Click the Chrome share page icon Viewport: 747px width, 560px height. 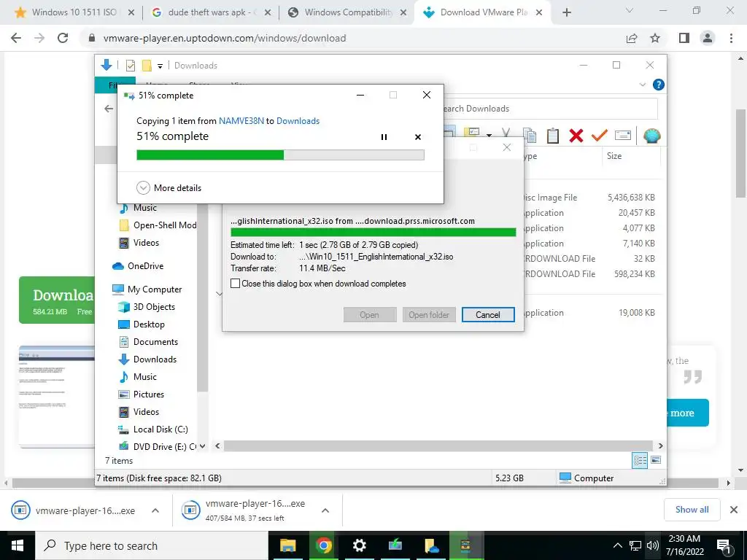click(632, 38)
